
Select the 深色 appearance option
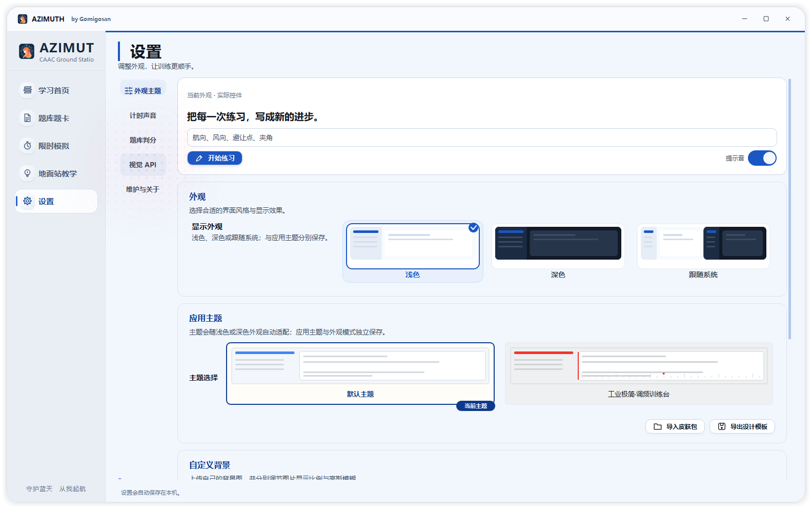(558, 251)
